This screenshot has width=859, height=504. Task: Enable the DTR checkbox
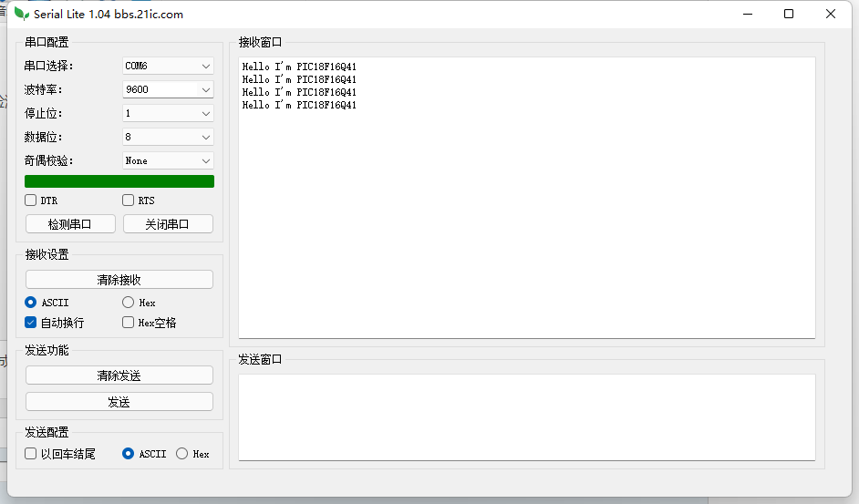[31, 200]
